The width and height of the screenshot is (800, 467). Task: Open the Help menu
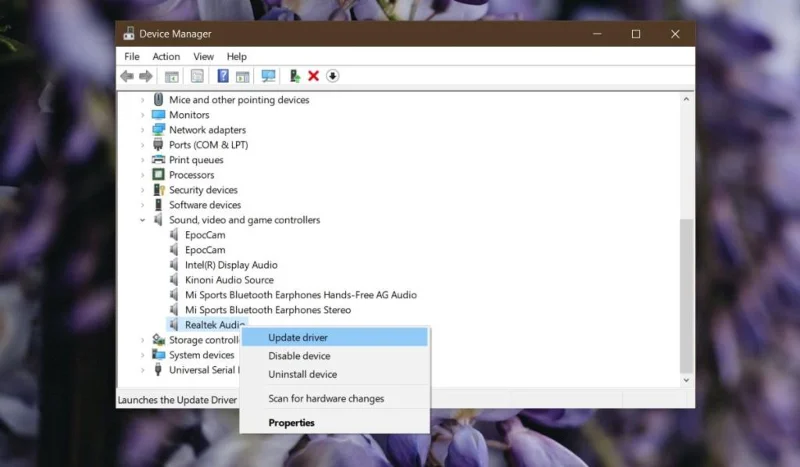tap(237, 57)
